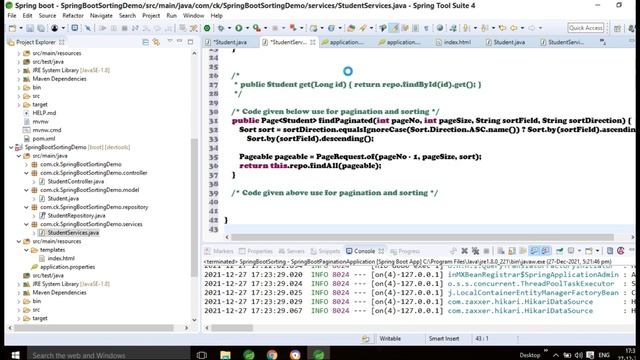Open the Window menu
This screenshot has width=640, height=360.
pos(193,16)
